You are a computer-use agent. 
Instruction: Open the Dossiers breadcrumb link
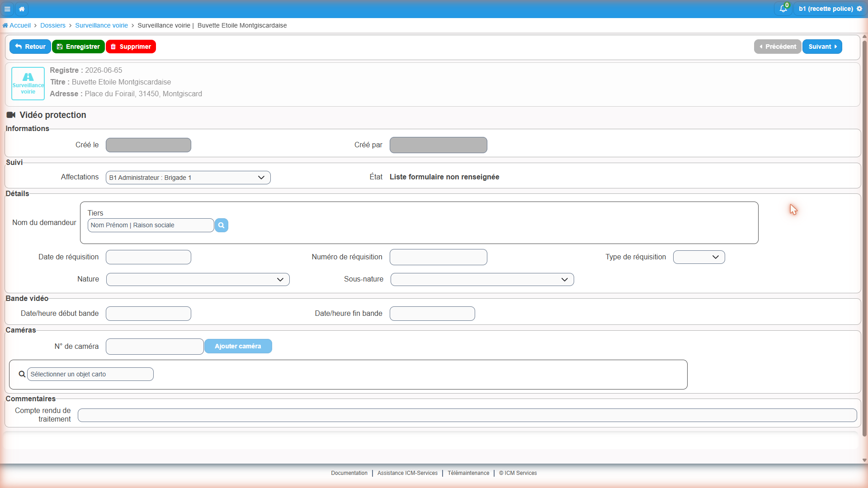[53, 25]
